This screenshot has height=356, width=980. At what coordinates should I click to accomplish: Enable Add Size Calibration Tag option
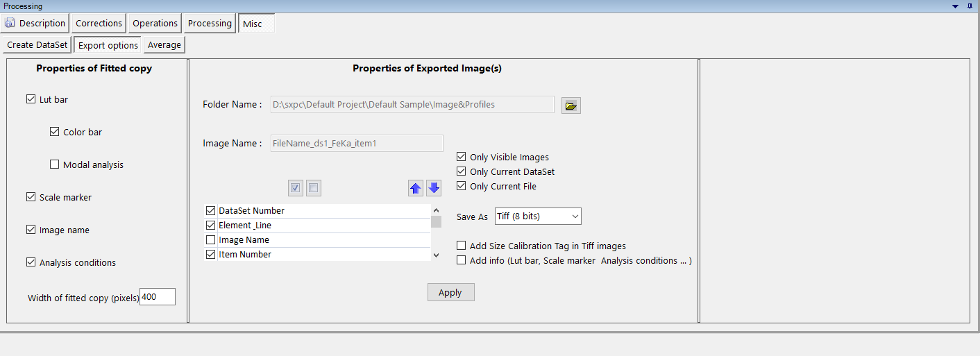462,246
